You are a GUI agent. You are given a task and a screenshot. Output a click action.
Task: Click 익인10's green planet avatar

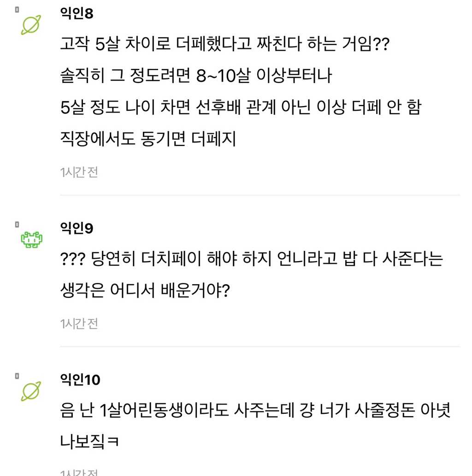31,391
